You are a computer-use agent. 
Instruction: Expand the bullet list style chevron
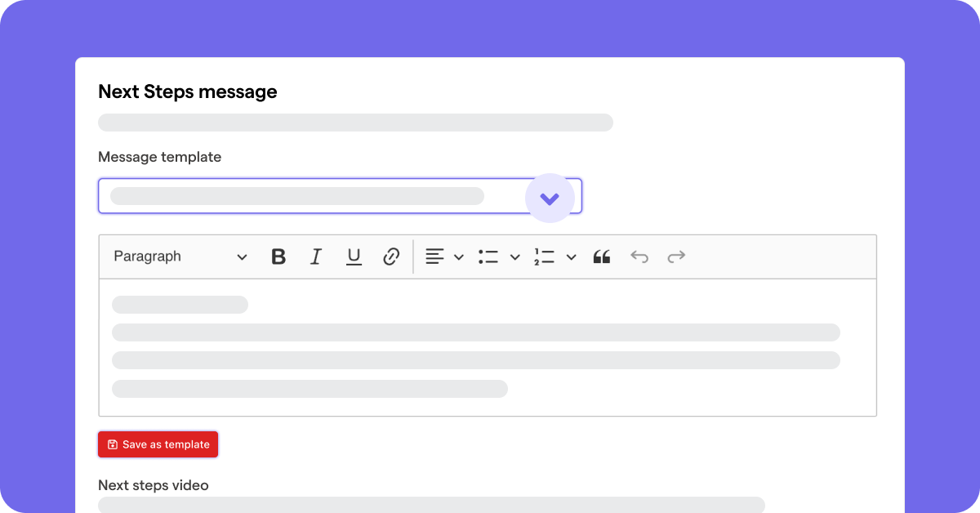tap(515, 257)
